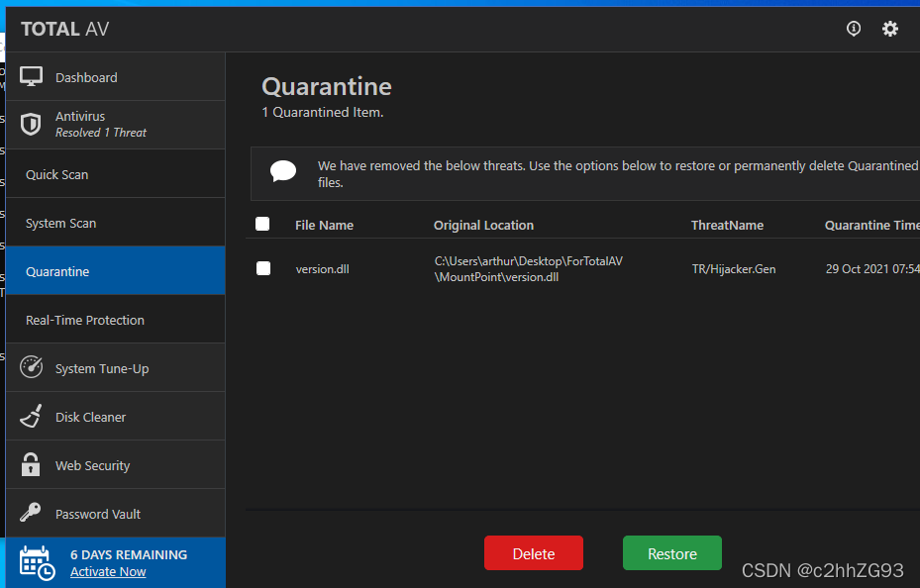Viewport: 920px width, 588px height.
Task: Click the TOTAL AV logo
Action: point(65,30)
